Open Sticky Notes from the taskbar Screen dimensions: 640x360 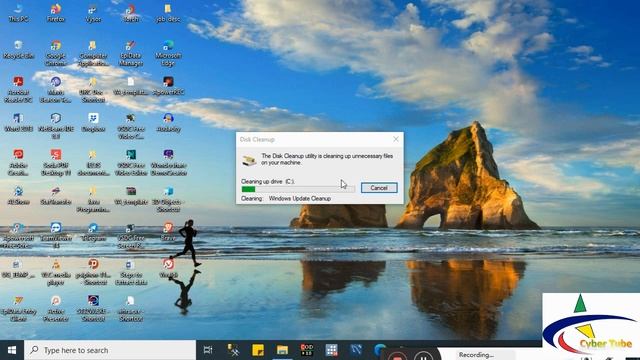click(x=258, y=350)
